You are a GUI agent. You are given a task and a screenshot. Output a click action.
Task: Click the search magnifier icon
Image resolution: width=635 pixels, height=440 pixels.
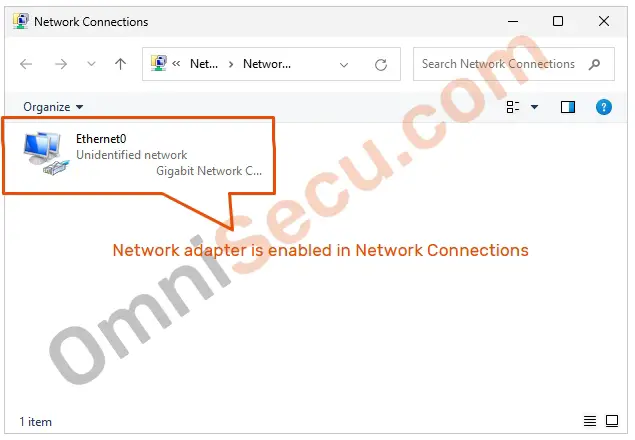coord(595,64)
